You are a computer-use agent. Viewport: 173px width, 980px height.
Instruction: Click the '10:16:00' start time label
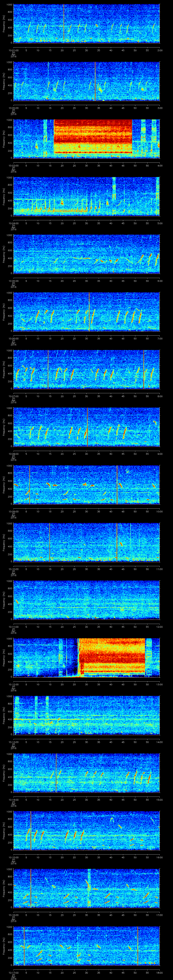pos(13,915)
